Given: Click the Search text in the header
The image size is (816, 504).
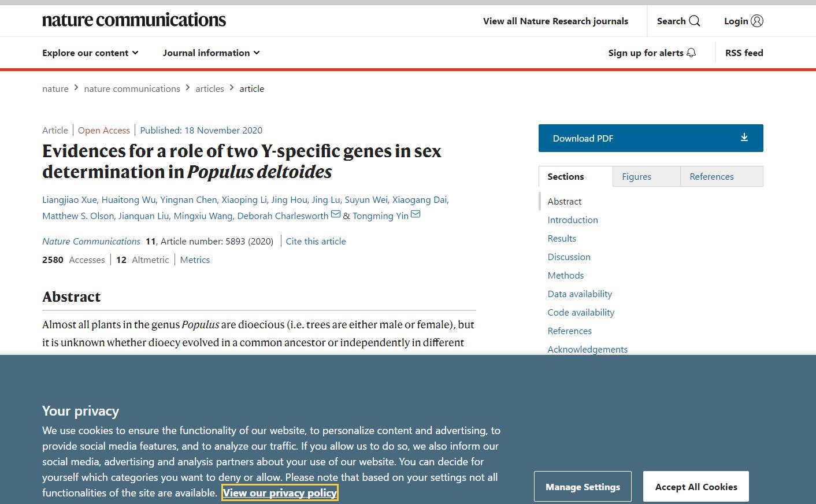Looking at the screenshot, I should (x=671, y=21).
